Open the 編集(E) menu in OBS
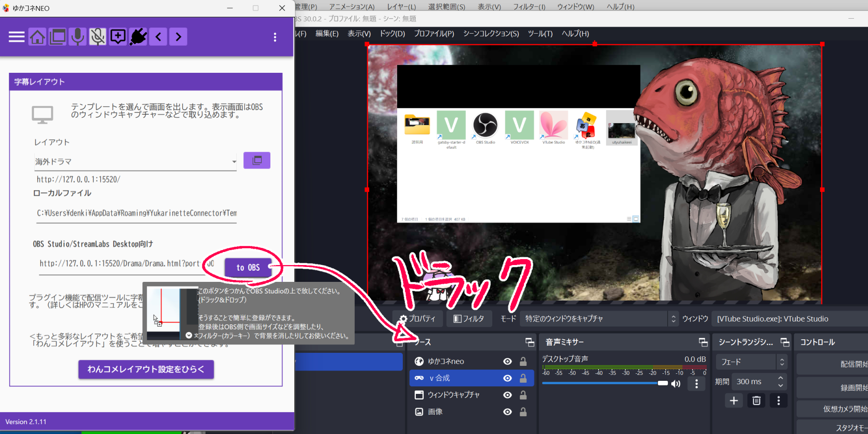 click(327, 34)
